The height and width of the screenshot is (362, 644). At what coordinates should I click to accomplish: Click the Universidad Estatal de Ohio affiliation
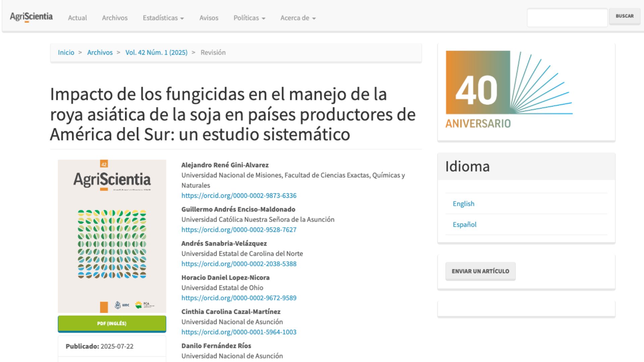[x=222, y=288]
